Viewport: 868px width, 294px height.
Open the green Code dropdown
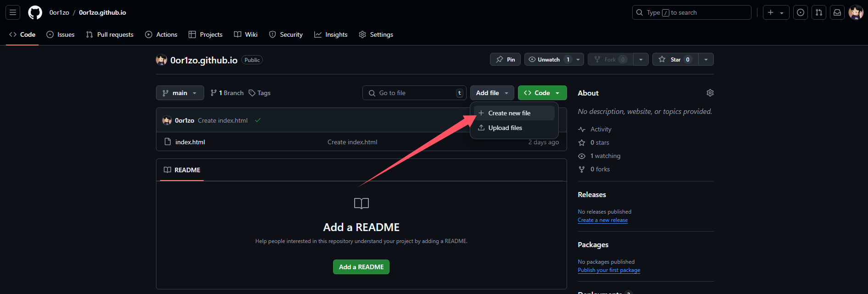[x=542, y=93]
